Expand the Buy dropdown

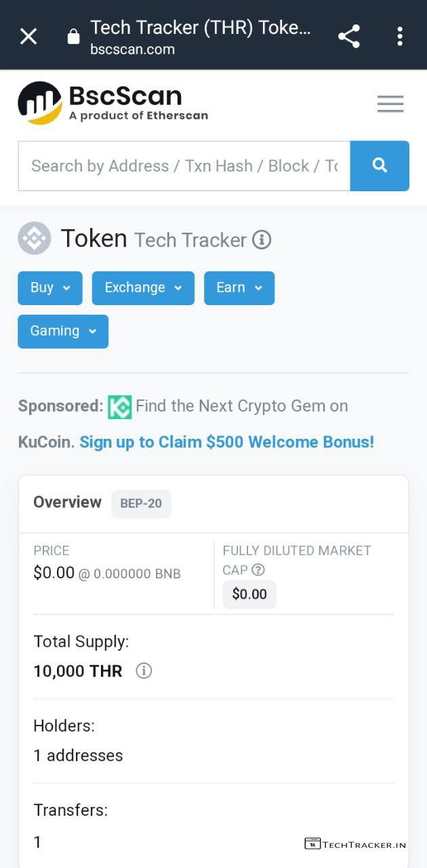[50, 288]
